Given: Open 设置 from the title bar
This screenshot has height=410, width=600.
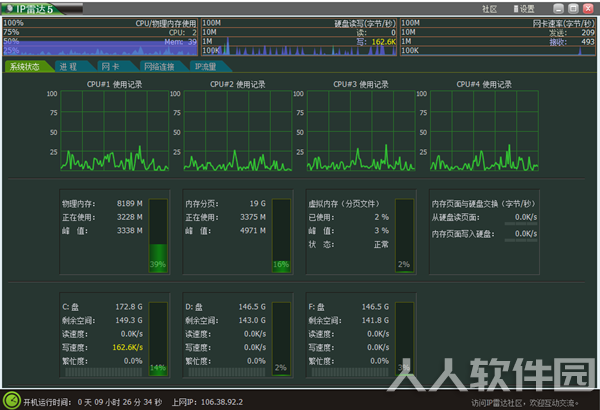Looking at the screenshot, I should [524, 9].
